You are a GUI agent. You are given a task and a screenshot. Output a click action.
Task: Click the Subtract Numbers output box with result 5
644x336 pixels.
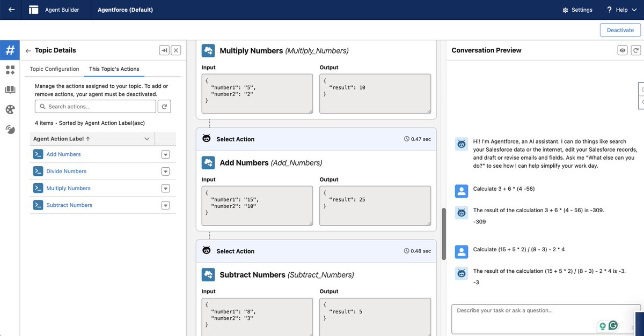375,317
